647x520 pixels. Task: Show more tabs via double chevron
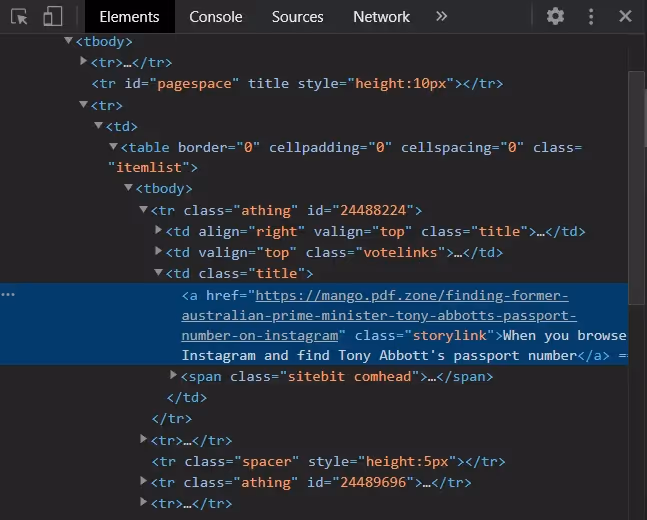coord(441,17)
